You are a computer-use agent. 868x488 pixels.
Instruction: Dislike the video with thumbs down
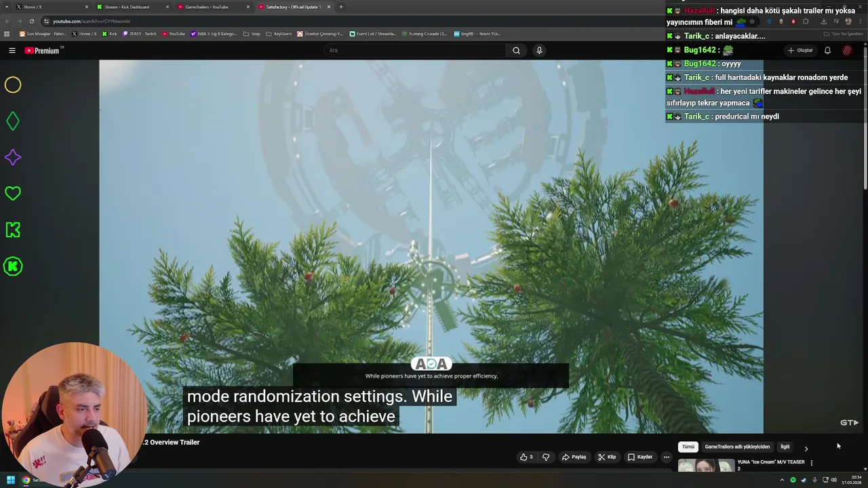(x=546, y=457)
